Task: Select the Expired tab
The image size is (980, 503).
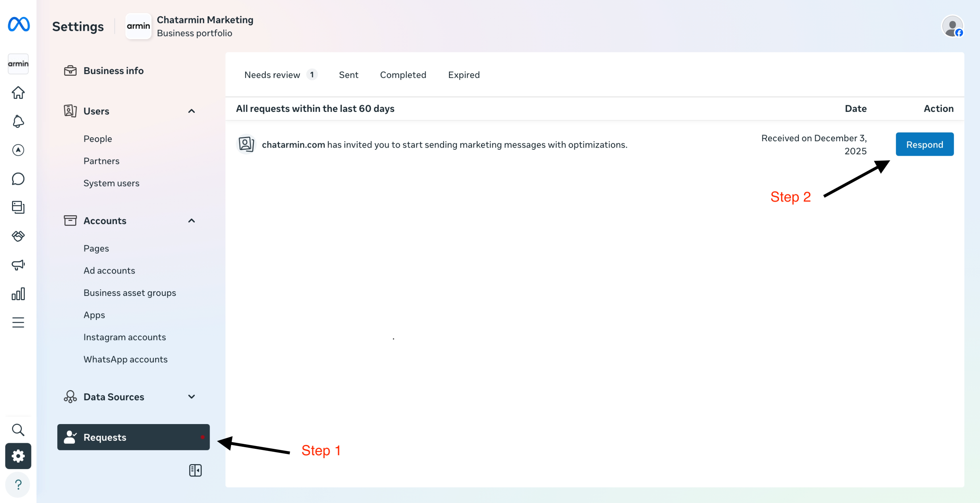Action: pyautogui.click(x=463, y=75)
